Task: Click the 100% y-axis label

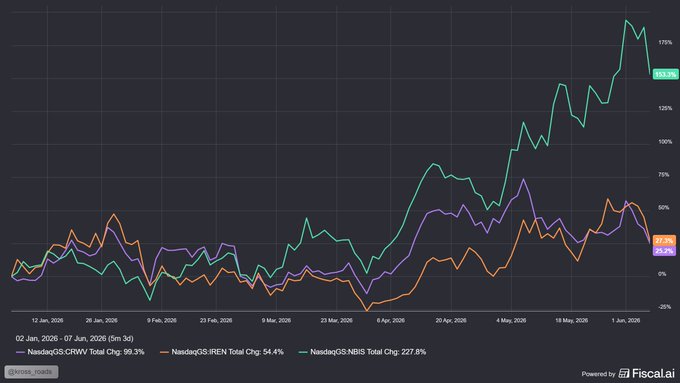Action: click(x=665, y=142)
